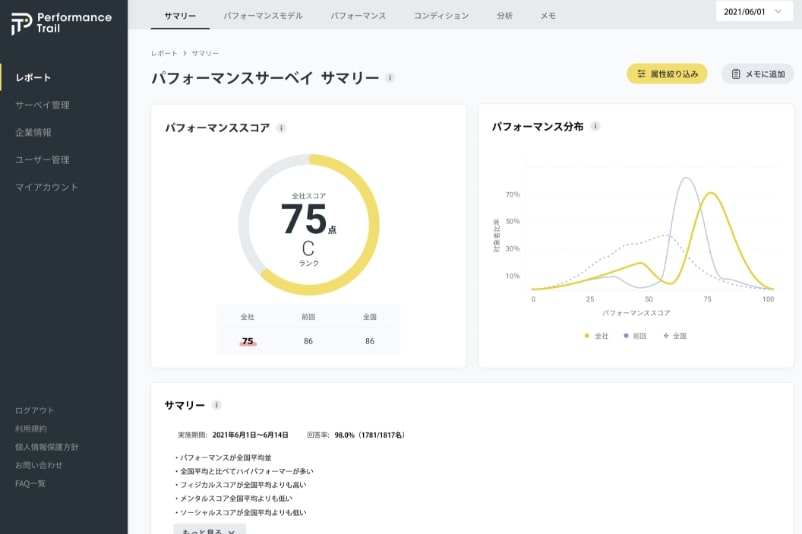Expand もっと見る in the summary
Image resolution: width=802 pixels, height=534 pixels.
(x=210, y=529)
